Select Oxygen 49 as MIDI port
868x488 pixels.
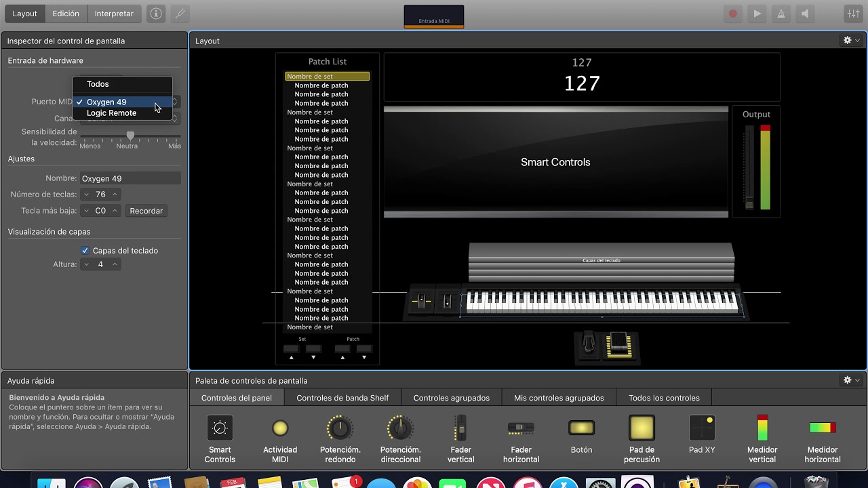(x=123, y=102)
